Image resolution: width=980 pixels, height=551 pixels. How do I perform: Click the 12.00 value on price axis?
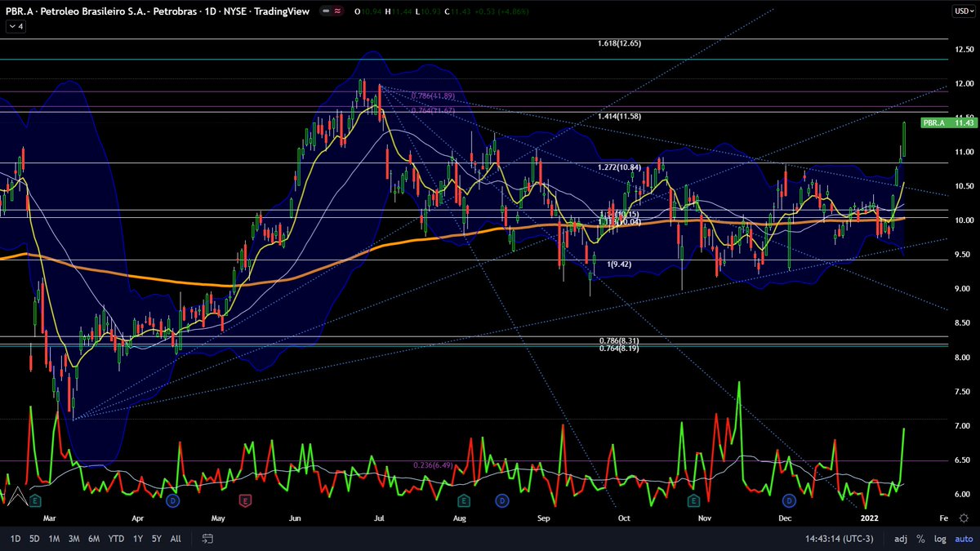[964, 83]
